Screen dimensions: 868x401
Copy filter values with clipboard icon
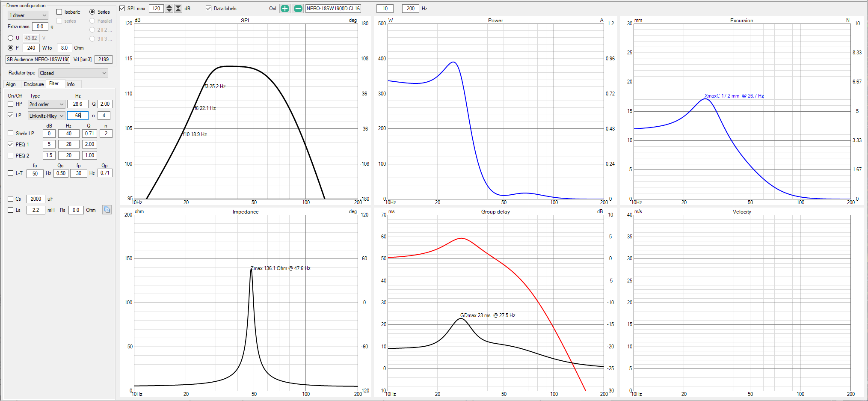pos(107,210)
